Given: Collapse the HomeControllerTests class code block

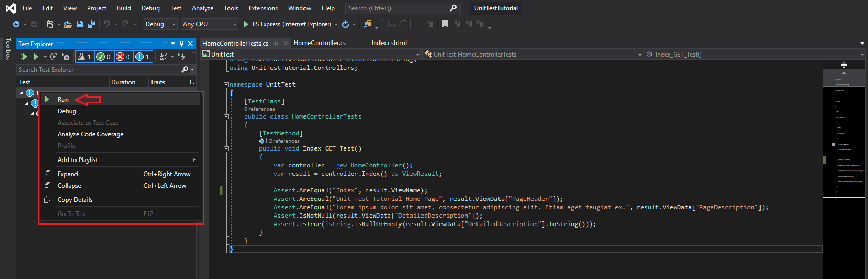Looking at the screenshot, I should click(226, 116).
